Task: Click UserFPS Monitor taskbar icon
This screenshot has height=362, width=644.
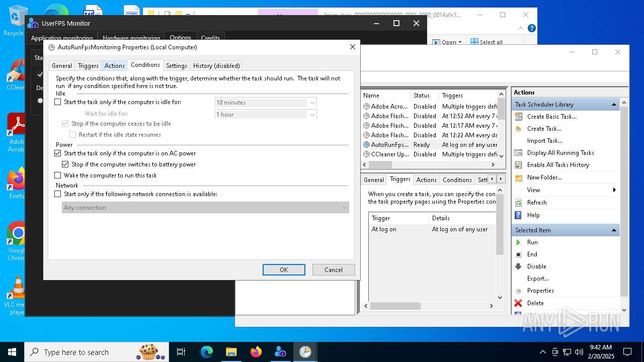Action: click(280, 352)
